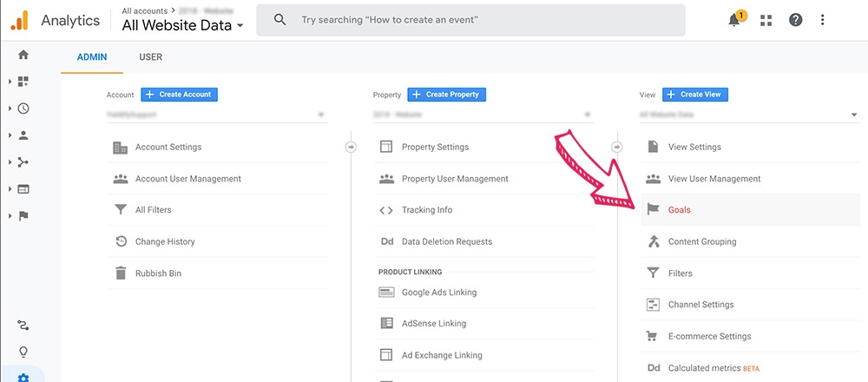Open Realtime clock icon in sidebar
868x382 pixels.
[x=23, y=109]
